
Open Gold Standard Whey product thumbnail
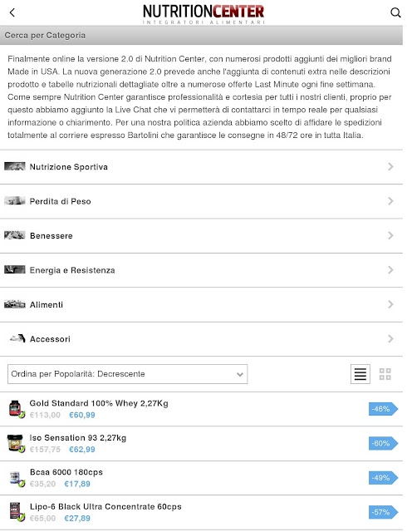(17, 409)
